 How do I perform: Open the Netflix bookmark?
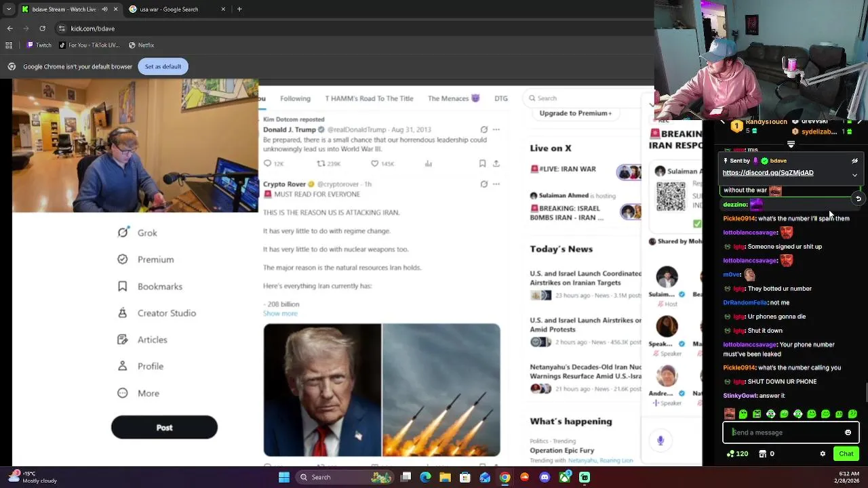coord(140,45)
